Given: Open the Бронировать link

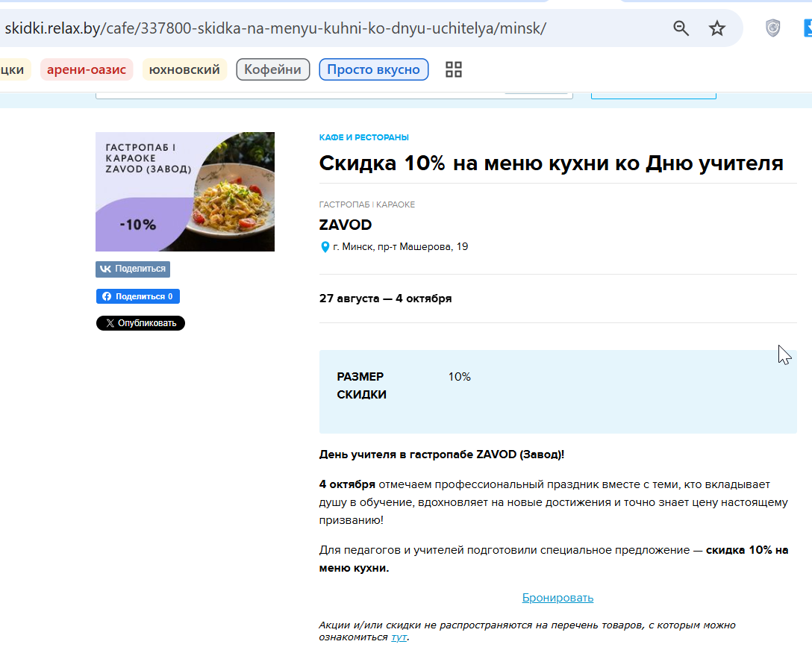Looking at the screenshot, I should pyautogui.click(x=558, y=598).
